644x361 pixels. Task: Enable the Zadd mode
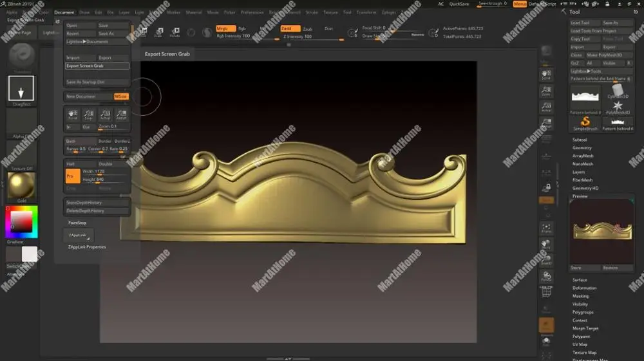[x=290, y=28]
